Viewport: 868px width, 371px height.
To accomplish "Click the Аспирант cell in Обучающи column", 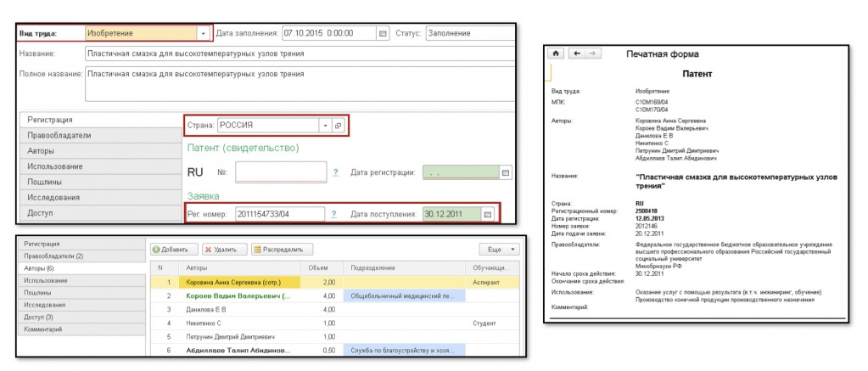I will click(492, 283).
